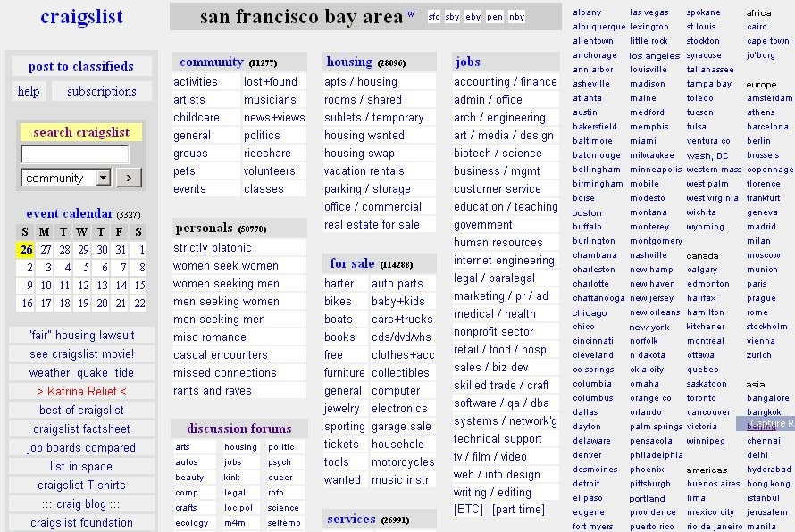Open the vacation rentals listings

364,170
